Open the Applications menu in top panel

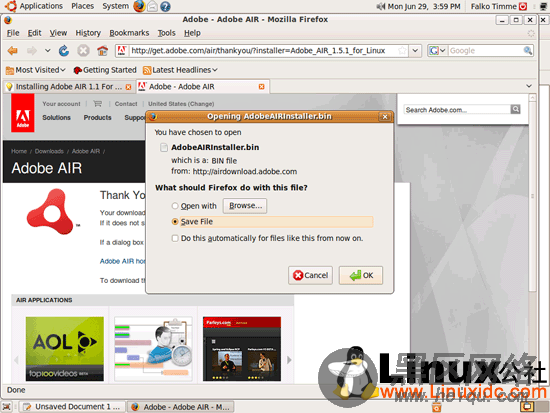(35, 6)
